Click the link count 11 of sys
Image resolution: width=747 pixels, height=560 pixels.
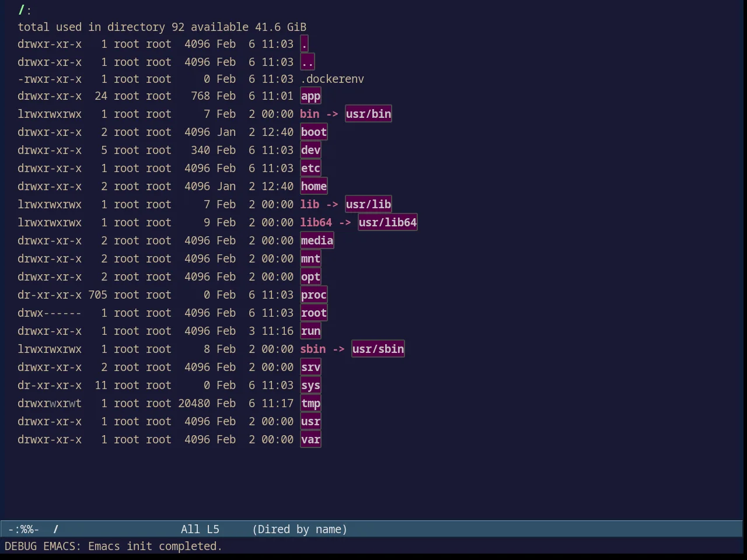[101, 385]
